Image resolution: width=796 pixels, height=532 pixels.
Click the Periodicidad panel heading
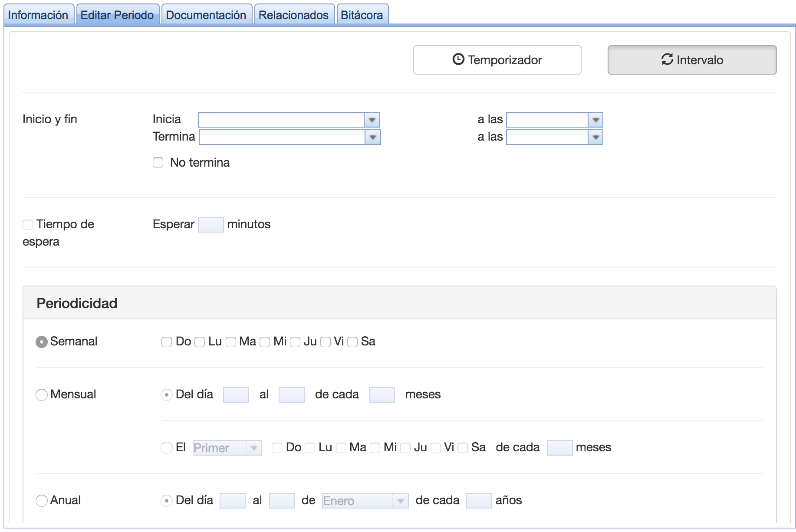(x=77, y=303)
